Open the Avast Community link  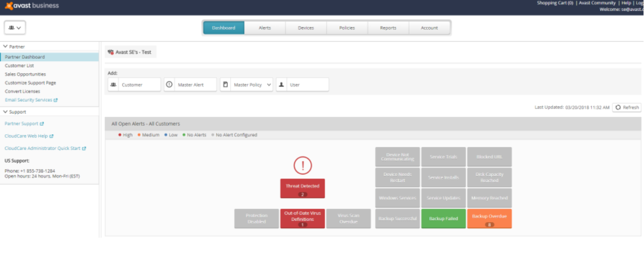597,3
